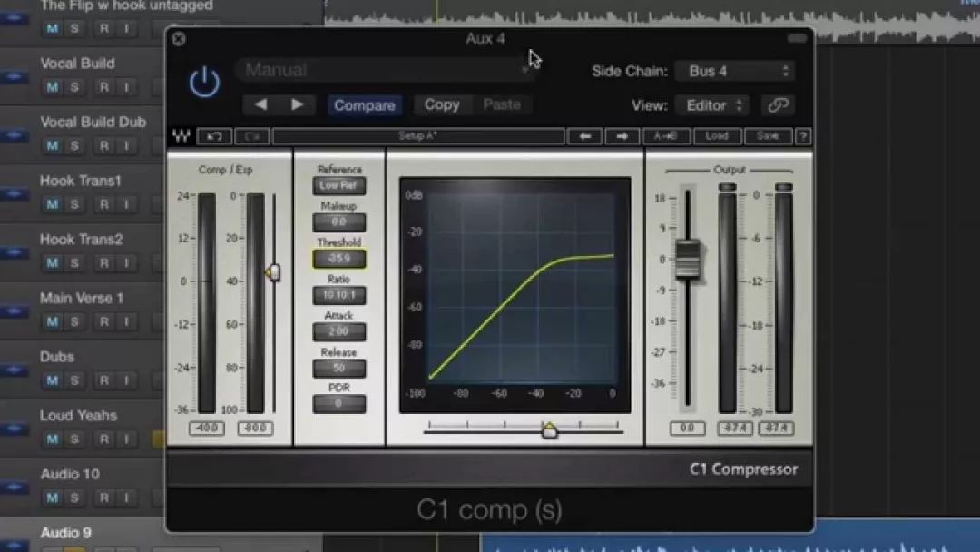Enable input monitoring on Main Verse 1
The height and width of the screenshot is (552, 980).
point(126,322)
